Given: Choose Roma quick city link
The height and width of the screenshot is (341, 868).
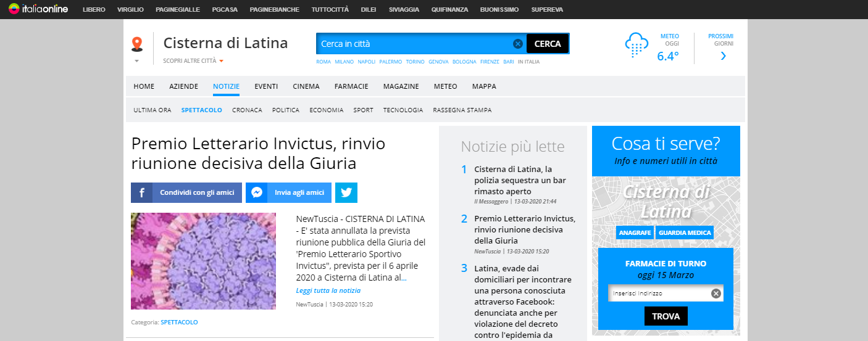Looking at the screenshot, I should tap(323, 62).
